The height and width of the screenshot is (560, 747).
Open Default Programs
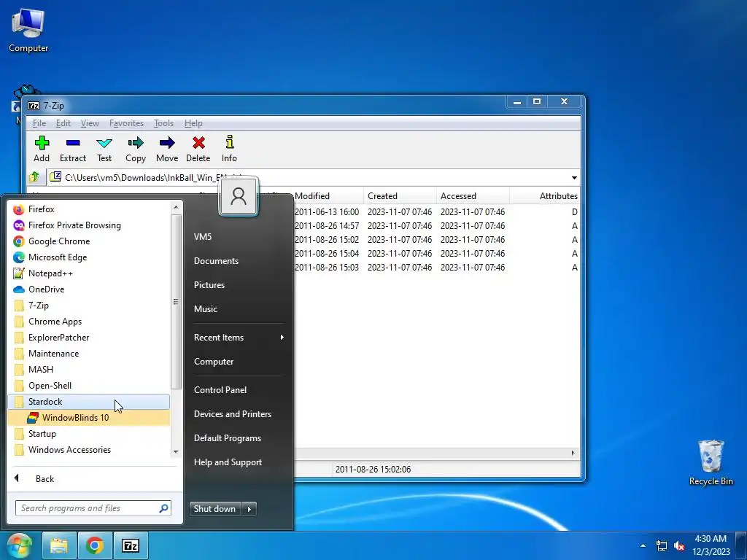(x=228, y=438)
